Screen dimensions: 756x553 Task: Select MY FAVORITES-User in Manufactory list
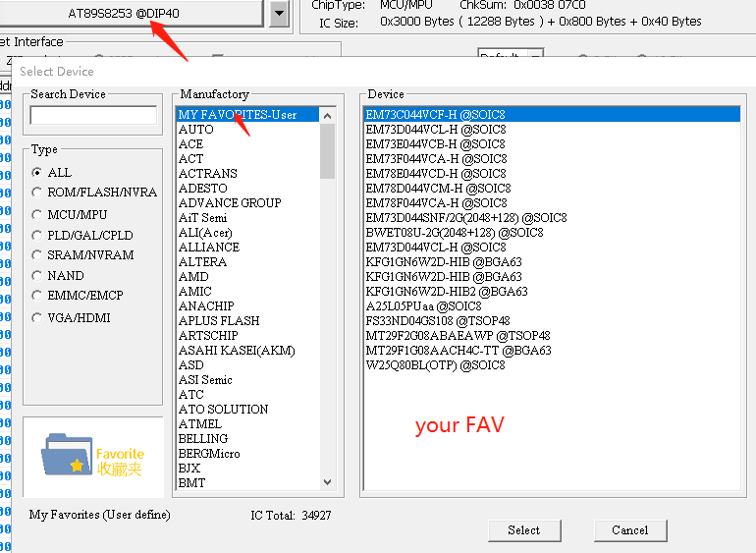[x=238, y=115]
